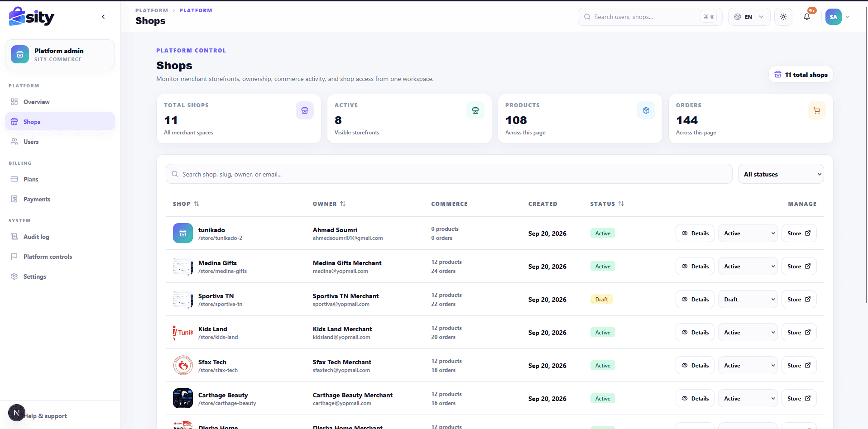
Task: Open the Overview page
Action: [60, 102]
